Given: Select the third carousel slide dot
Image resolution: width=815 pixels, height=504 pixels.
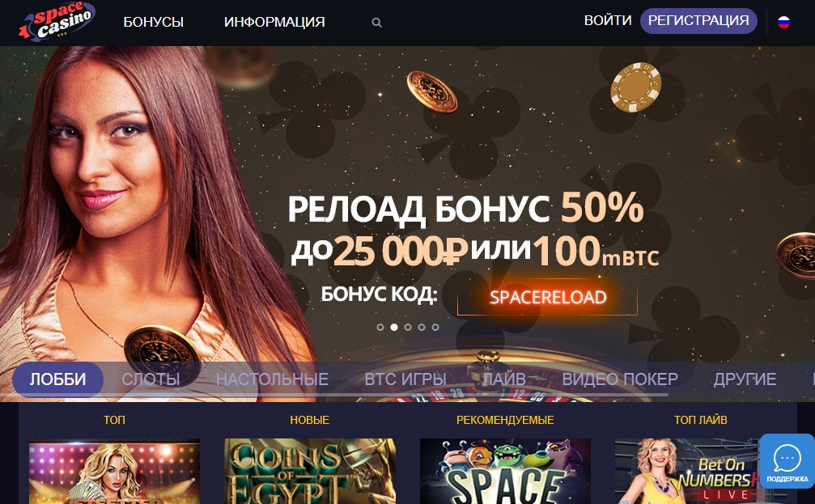Looking at the screenshot, I should click(x=408, y=328).
